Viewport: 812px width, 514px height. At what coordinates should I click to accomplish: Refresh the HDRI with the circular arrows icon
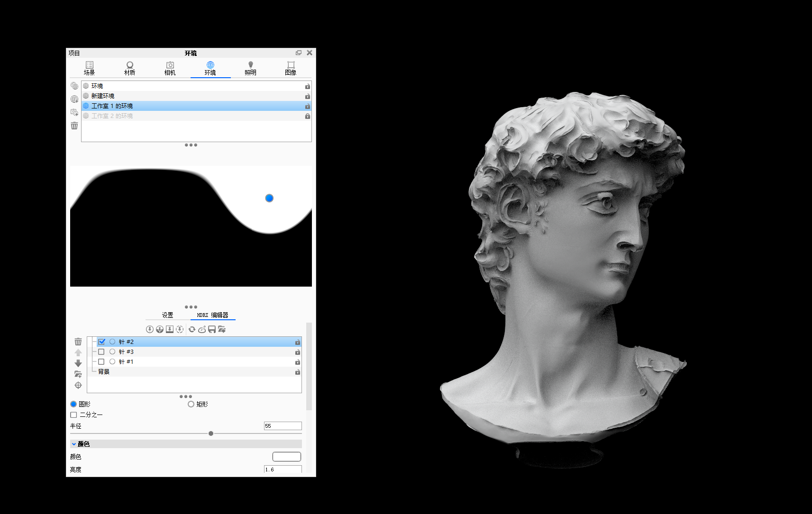point(192,329)
